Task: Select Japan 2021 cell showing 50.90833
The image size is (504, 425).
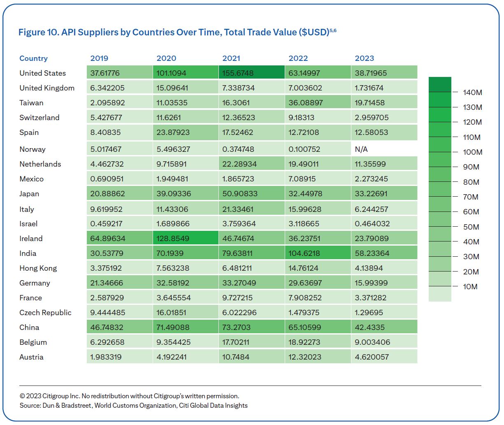Action: (251, 193)
